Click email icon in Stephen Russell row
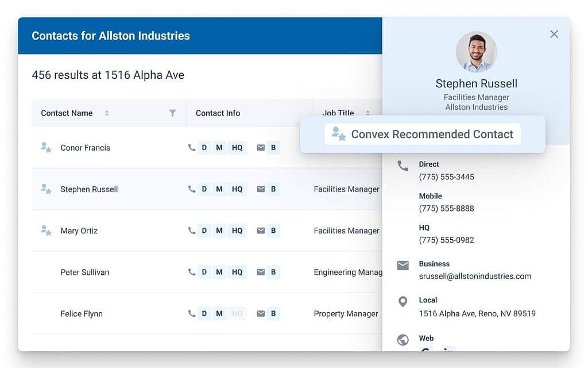The image size is (588, 368). click(261, 189)
